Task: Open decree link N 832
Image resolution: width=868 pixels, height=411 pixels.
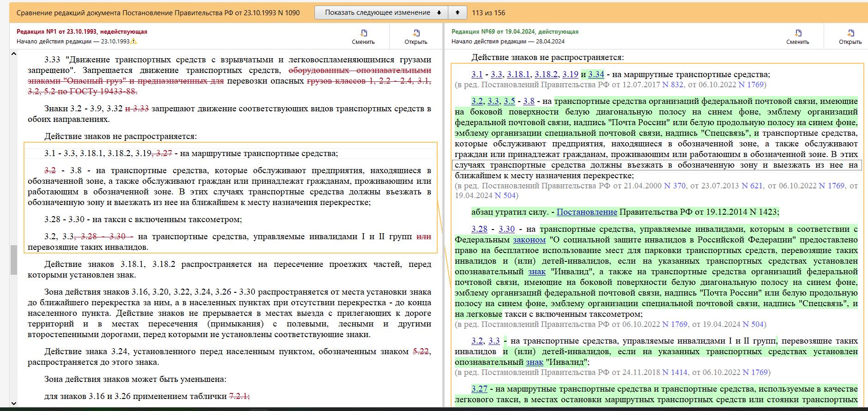Action: [673, 85]
